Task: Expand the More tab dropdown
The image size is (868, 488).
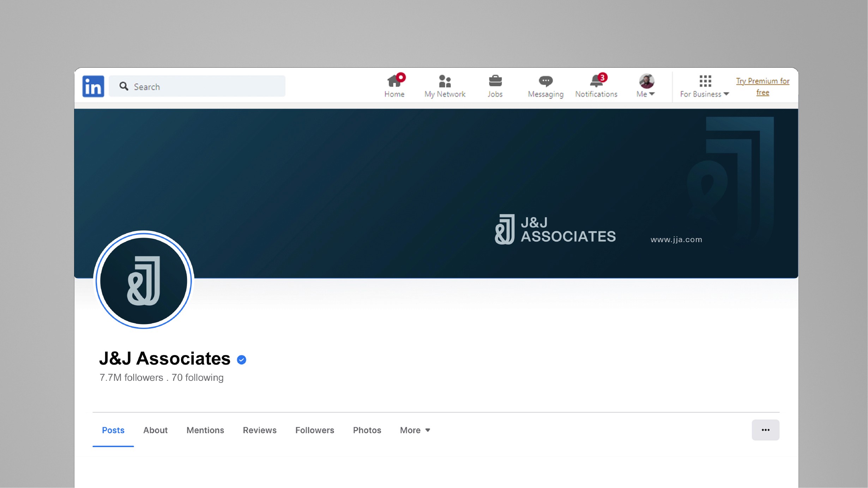Action: click(415, 430)
